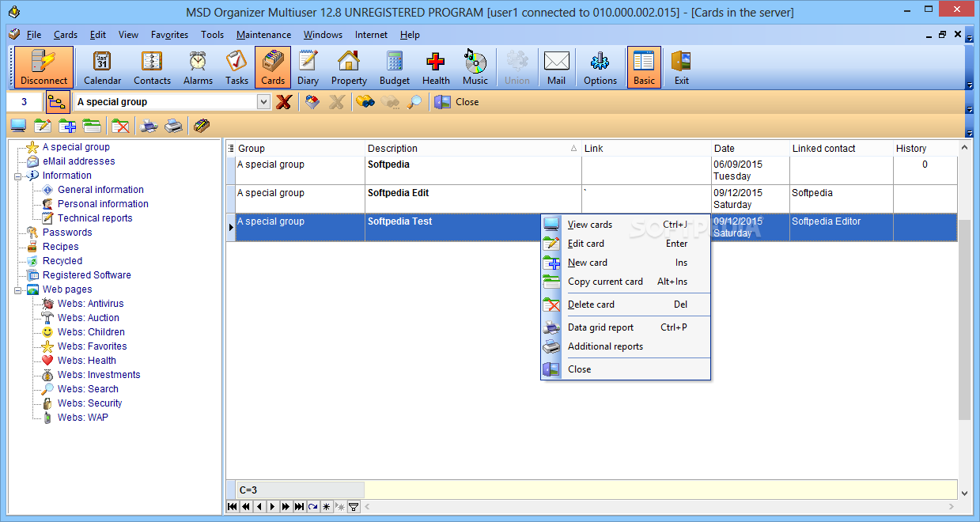Open the Calendar module
The height and width of the screenshot is (522, 980).
coord(103,67)
